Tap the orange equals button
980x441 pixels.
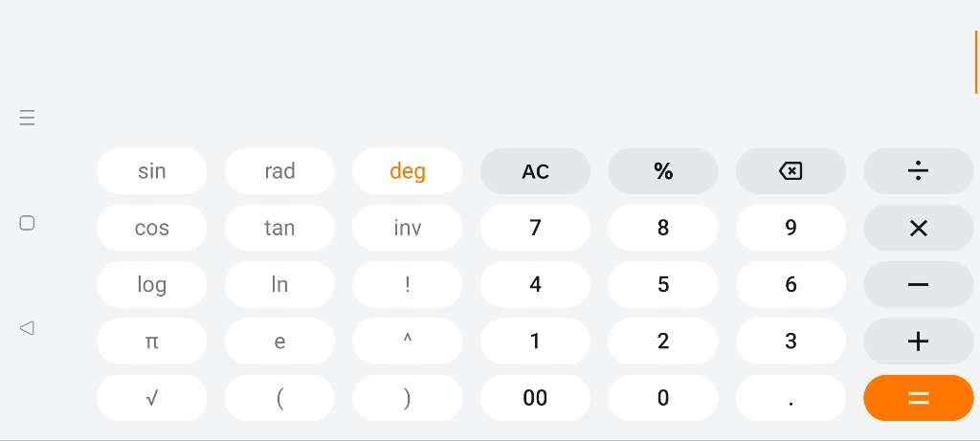(x=918, y=398)
